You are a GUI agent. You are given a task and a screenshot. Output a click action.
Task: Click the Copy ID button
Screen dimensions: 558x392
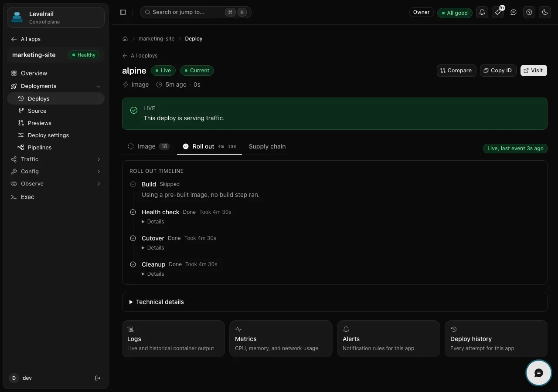(498, 71)
